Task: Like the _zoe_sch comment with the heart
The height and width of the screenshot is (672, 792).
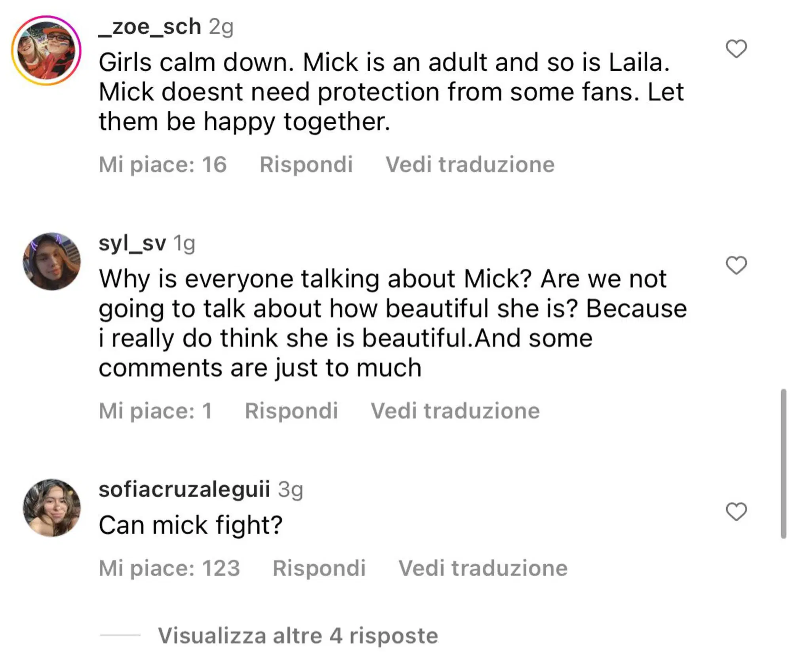Action: 736,49
